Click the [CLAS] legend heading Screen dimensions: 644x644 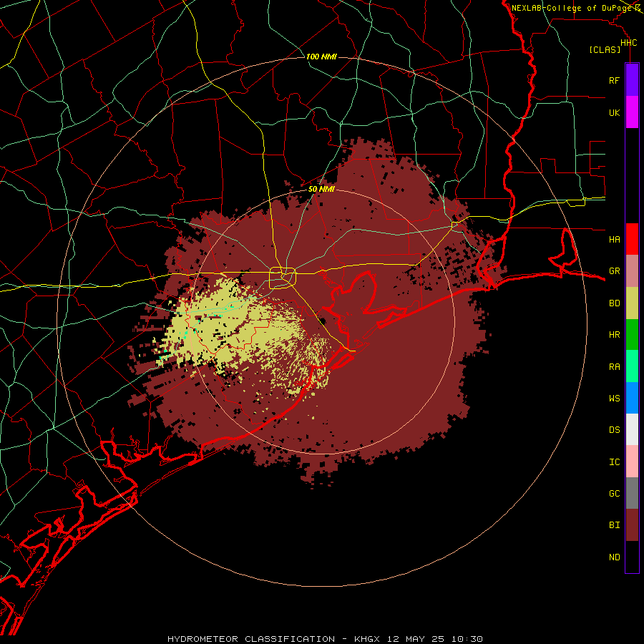605,50
